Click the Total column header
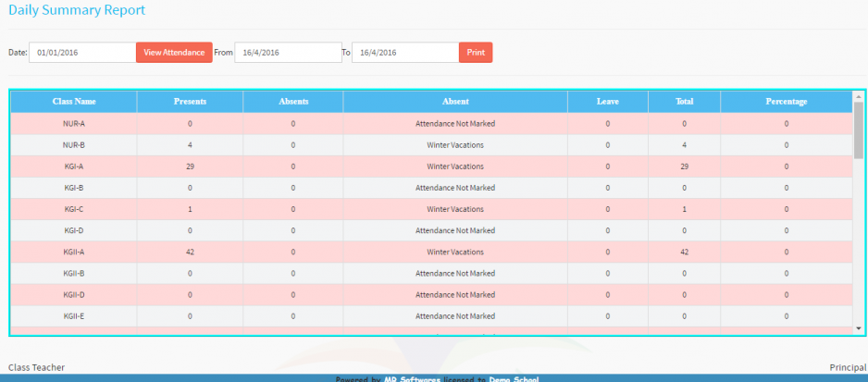 pyautogui.click(x=685, y=101)
